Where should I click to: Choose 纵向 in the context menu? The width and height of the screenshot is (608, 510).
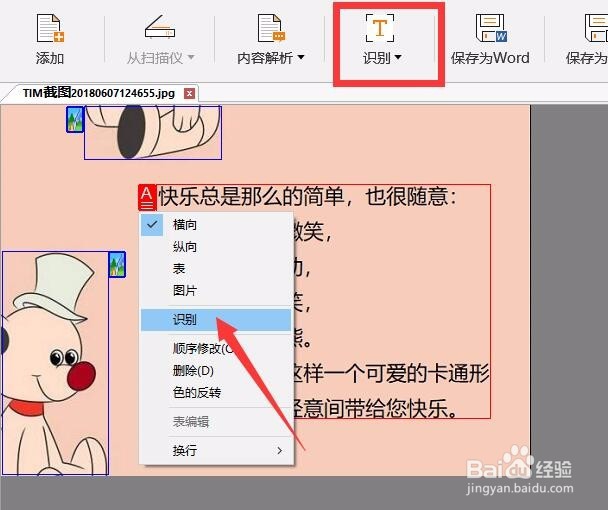(216, 247)
